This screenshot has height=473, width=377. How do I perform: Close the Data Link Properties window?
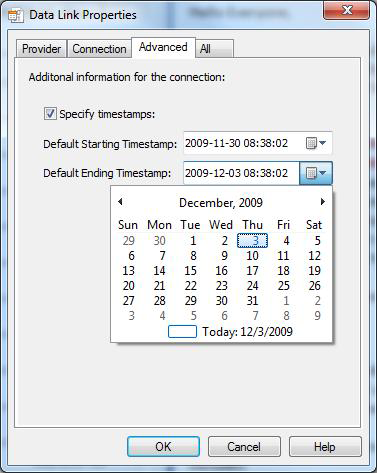346,11
